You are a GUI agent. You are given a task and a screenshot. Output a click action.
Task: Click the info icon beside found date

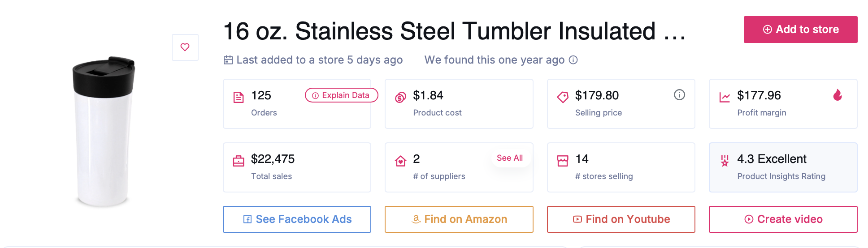(573, 60)
